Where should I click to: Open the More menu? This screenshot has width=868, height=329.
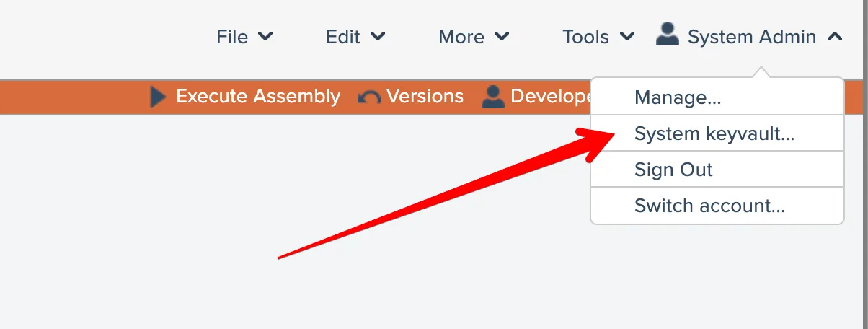coord(461,37)
